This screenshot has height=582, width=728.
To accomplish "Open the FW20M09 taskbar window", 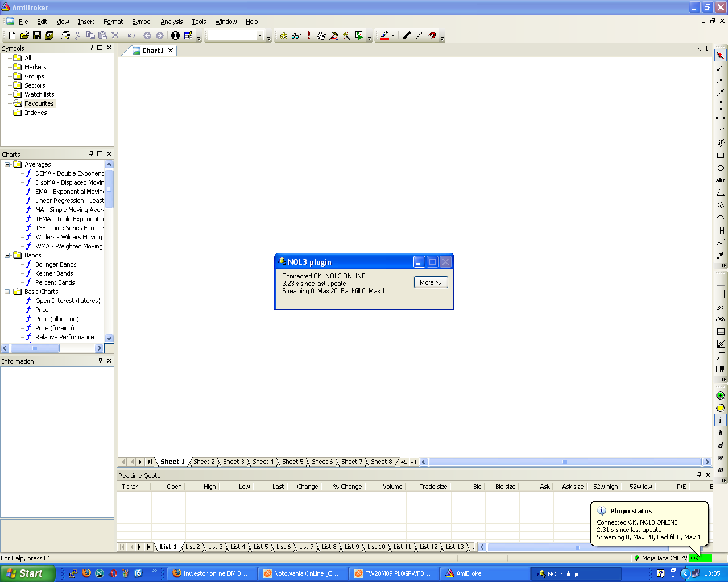I will [x=393, y=573].
